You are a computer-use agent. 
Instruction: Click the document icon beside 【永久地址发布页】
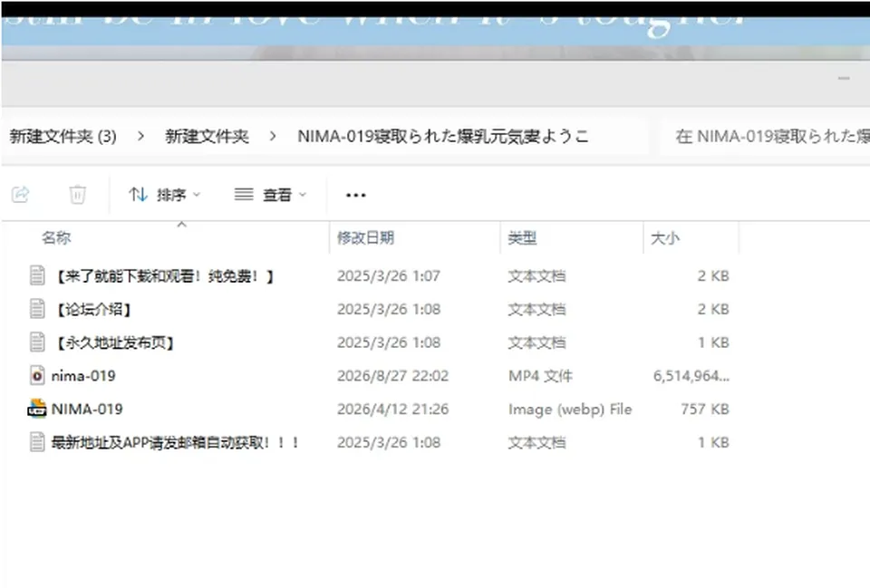(37, 342)
